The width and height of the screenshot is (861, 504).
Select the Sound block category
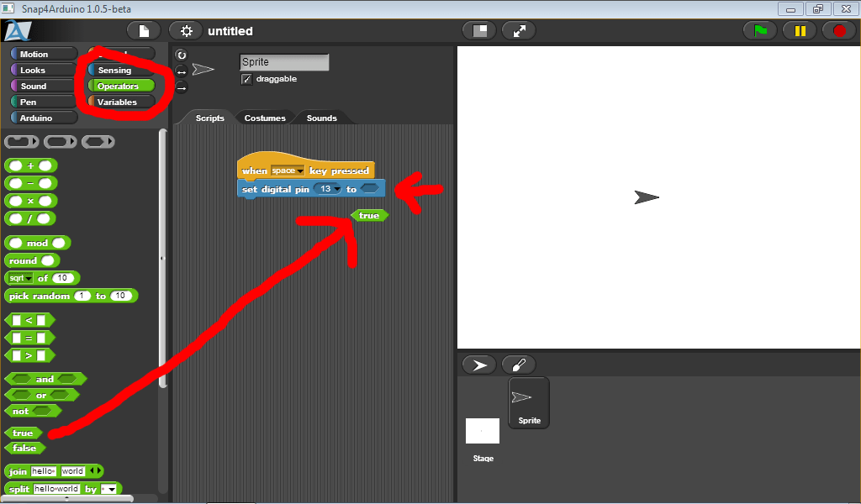44,86
